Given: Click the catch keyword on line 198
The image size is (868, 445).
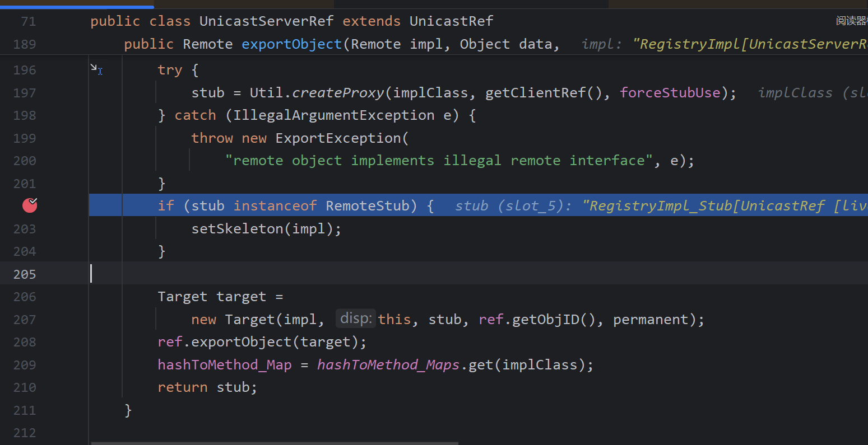Looking at the screenshot, I should 195,115.
